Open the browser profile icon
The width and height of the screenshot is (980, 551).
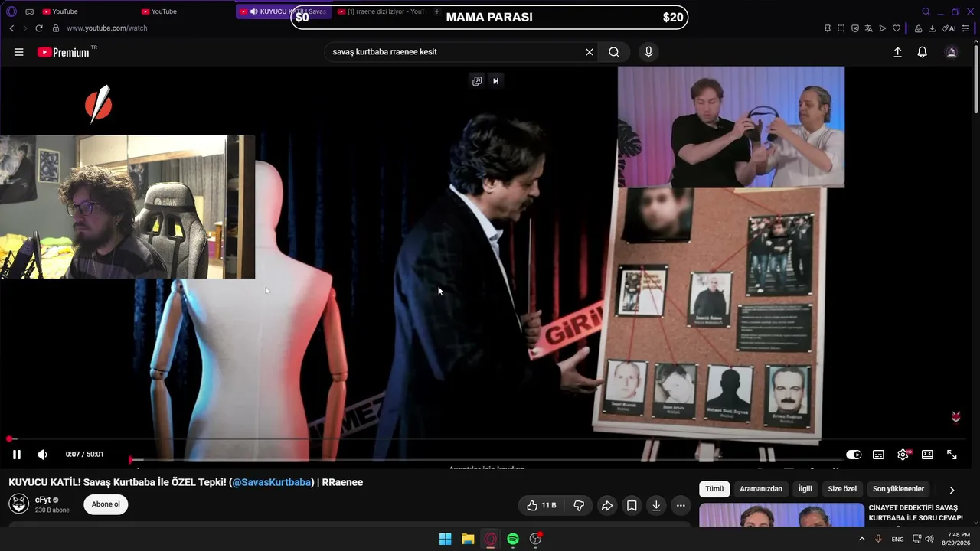coord(918,28)
